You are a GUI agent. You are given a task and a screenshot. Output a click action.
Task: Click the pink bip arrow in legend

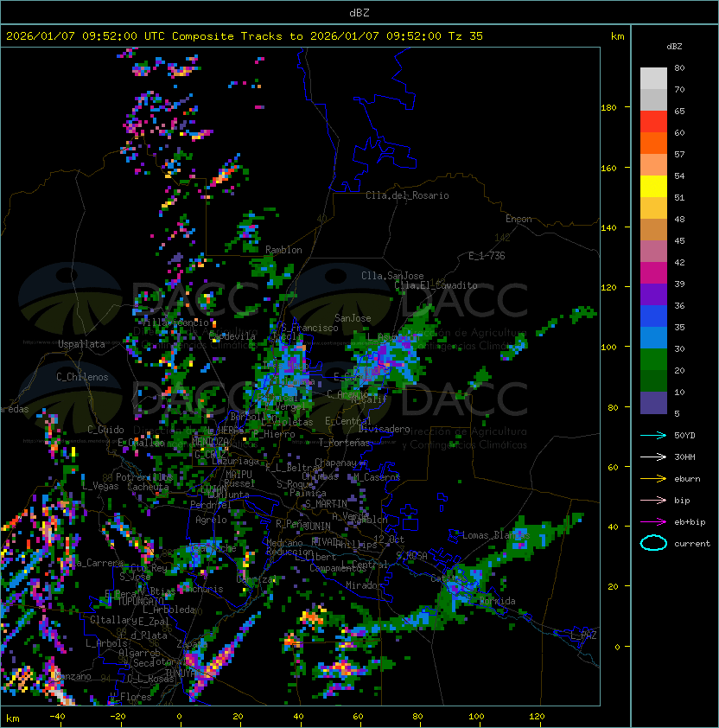653,500
